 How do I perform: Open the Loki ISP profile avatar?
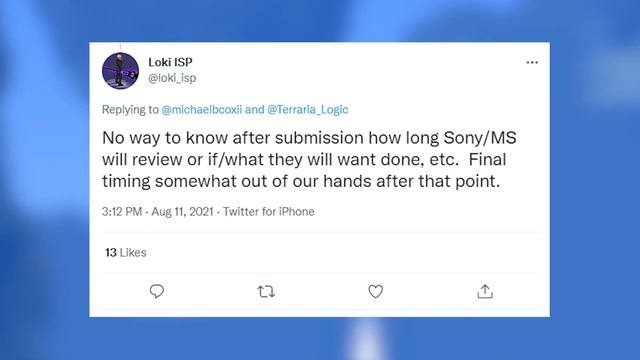point(120,71)
